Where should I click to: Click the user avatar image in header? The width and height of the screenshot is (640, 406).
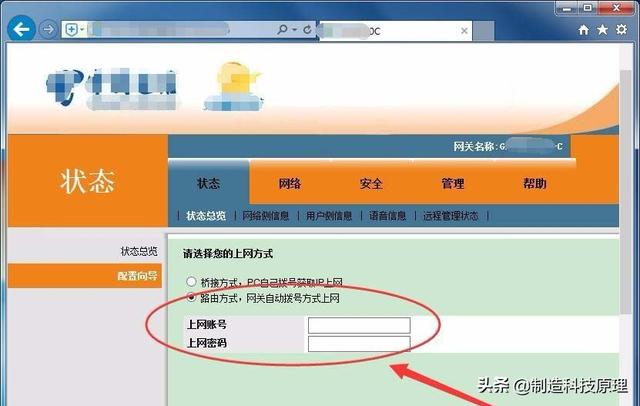(234, 87)
